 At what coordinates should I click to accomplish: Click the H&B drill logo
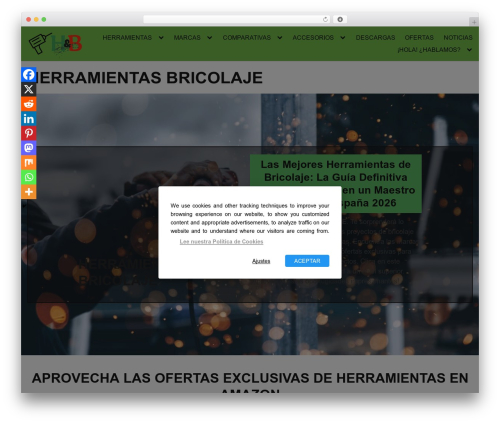point(55,44)
